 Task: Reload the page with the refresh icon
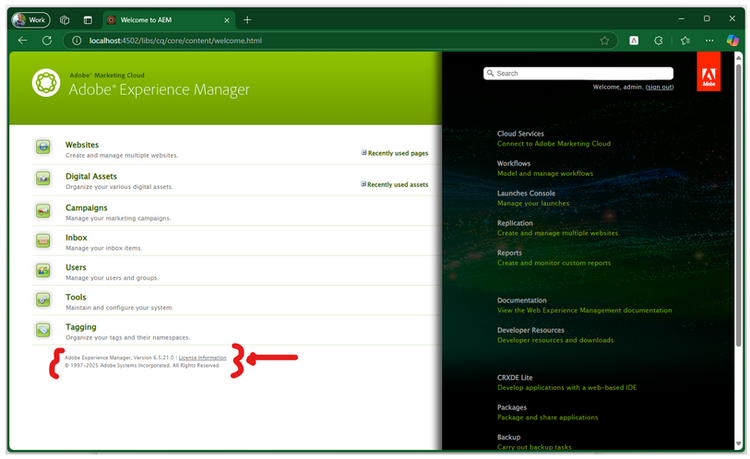[x=47, y=41]
